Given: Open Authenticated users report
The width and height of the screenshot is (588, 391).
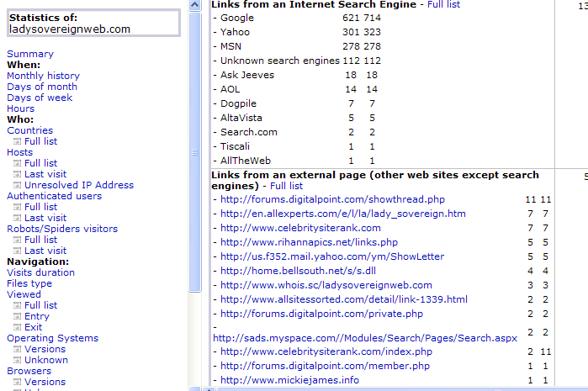Looking at the screenshot, I should pos(55,196).
